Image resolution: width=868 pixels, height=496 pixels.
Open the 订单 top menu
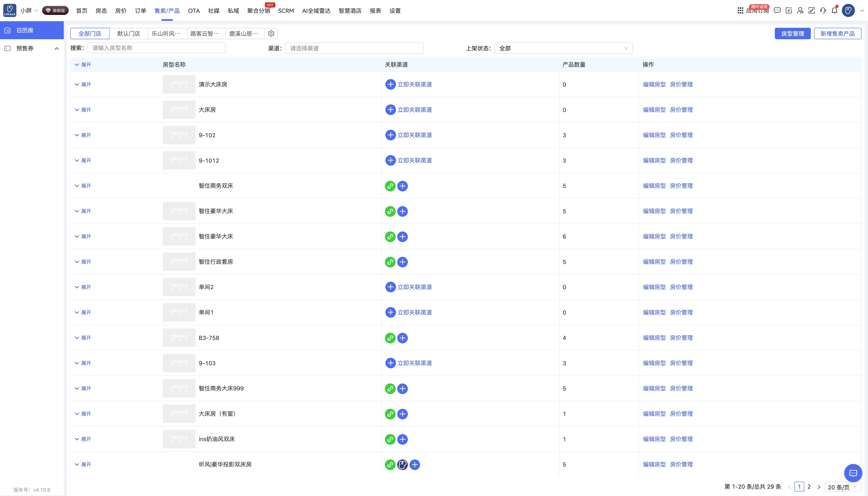140,11
